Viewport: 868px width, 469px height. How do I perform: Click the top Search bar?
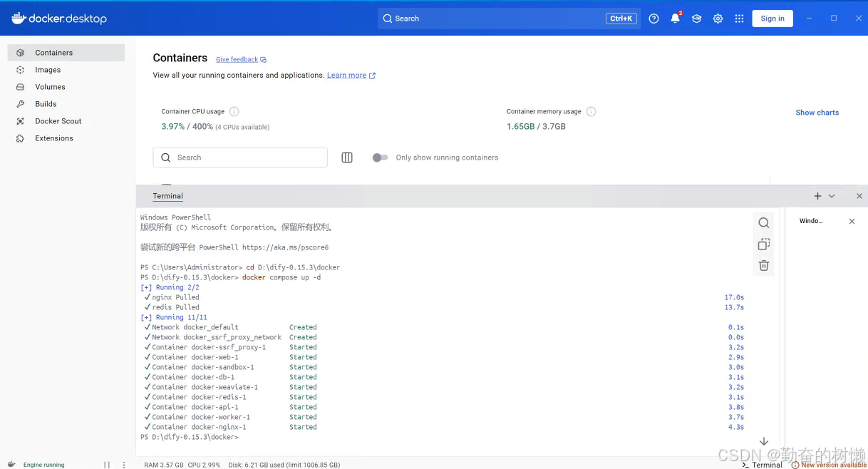click(x=509, y=19)
